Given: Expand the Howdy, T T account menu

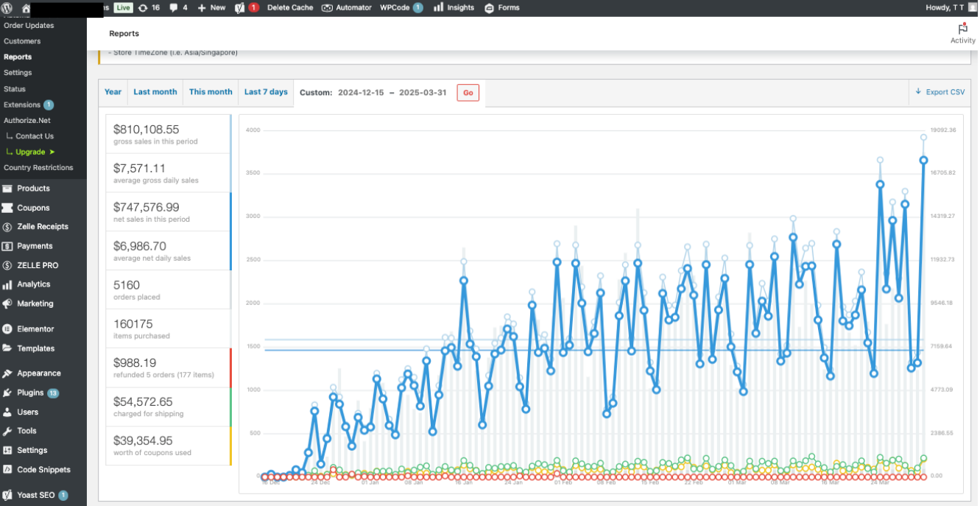Looking at the screenshot, I should 949,7.
